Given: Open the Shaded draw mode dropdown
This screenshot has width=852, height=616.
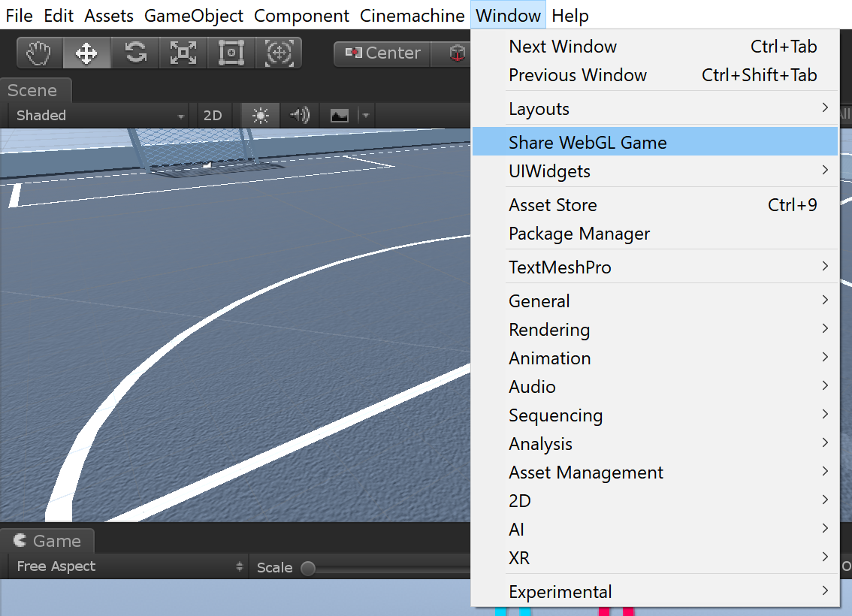Looking at the screenshot, I should point(101,115).
